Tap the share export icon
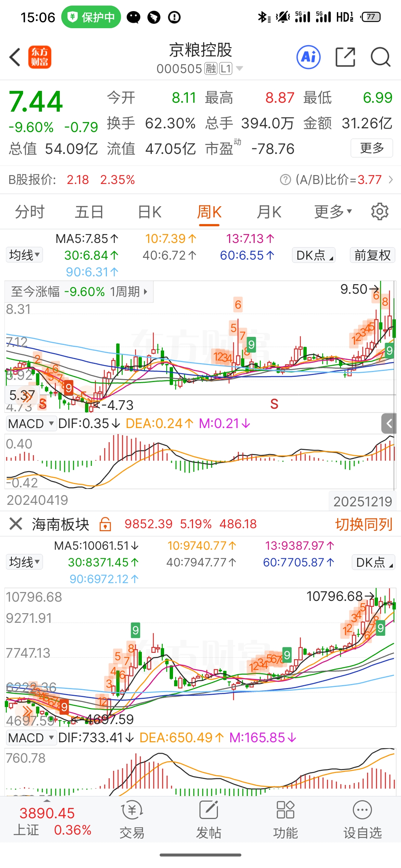 (x=345, y=57)
